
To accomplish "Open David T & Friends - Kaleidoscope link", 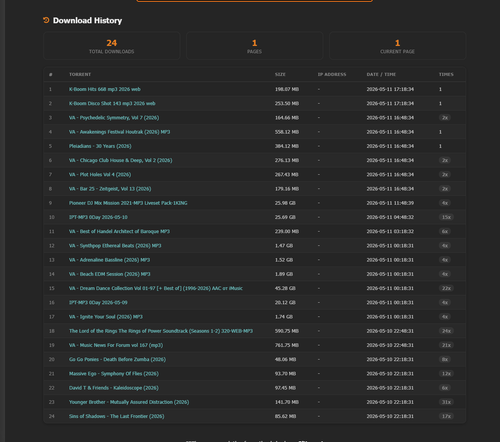I will coord(114,388).
